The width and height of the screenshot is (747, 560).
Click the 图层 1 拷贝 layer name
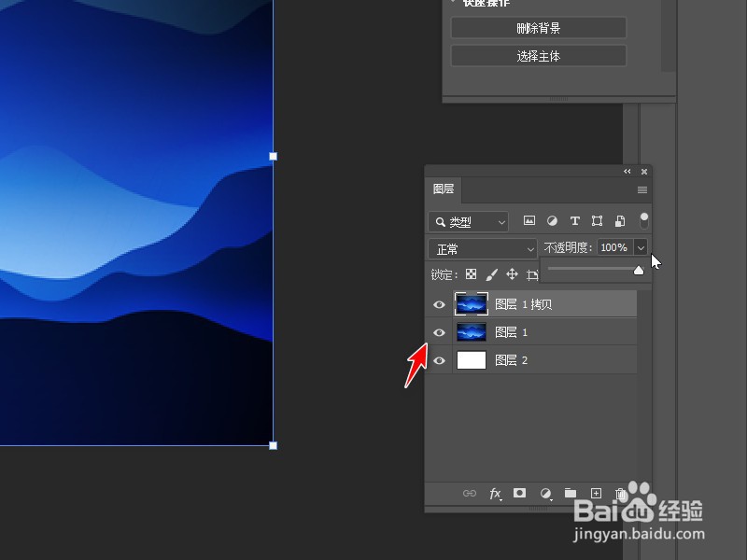click(x=523, y=304)
